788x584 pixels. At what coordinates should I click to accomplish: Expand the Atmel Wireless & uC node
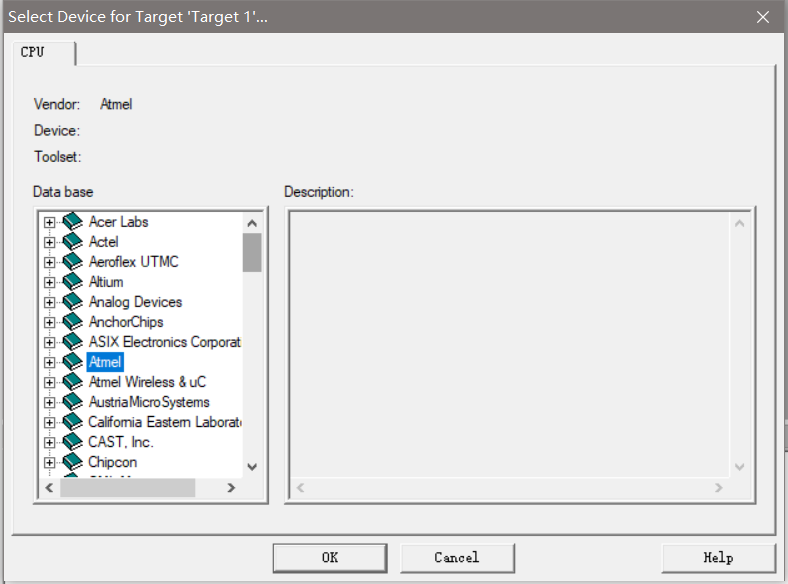(49, 382)
